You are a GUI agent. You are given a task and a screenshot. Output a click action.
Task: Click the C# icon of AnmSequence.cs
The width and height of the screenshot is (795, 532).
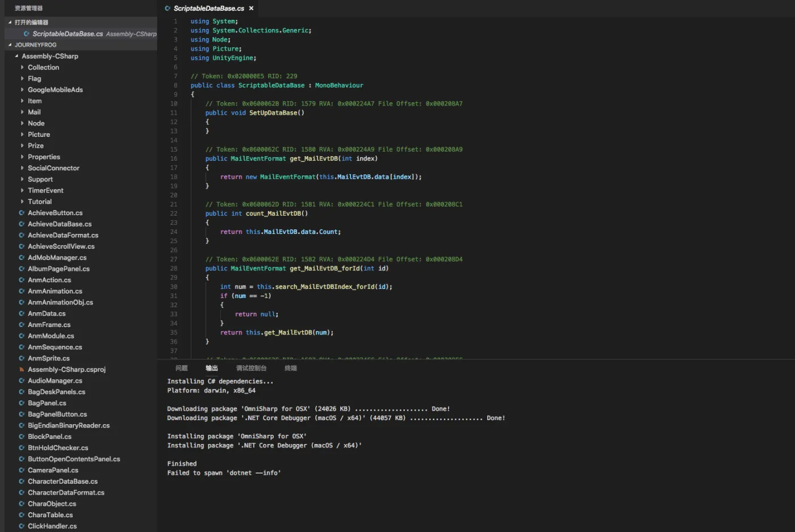point(22,347)
